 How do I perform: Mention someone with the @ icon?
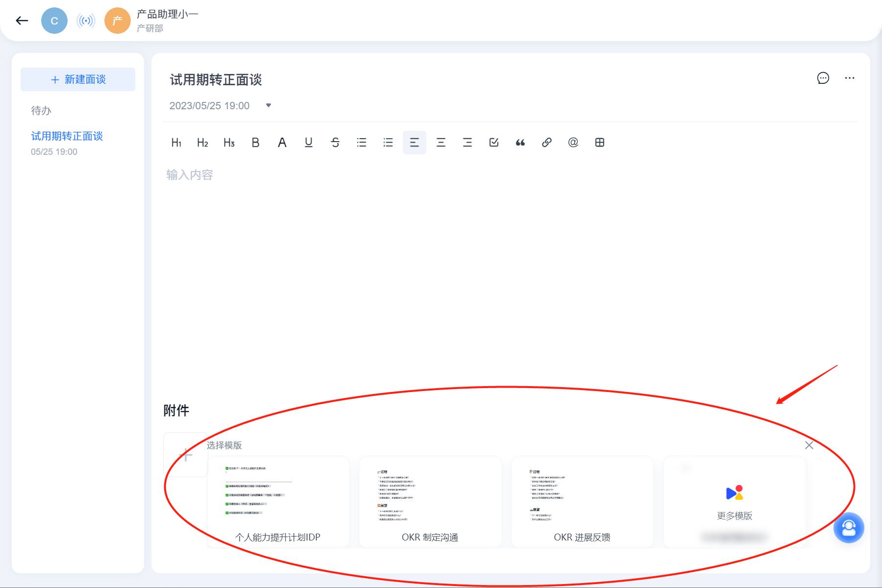(x=573, y=143)
